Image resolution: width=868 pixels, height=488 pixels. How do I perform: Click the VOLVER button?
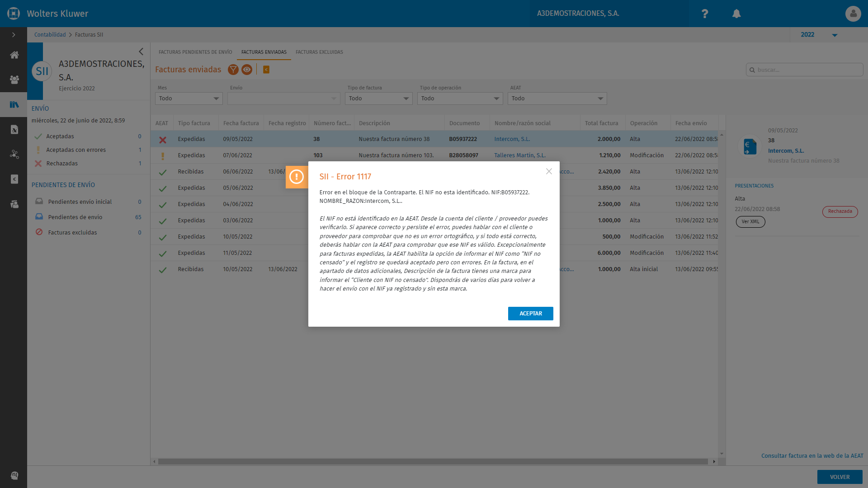pos(840,477)
